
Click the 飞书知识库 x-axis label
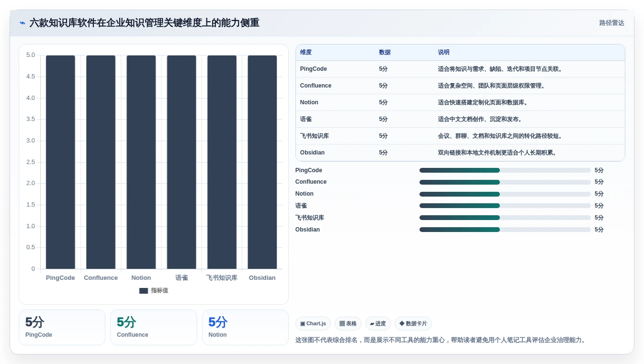point(222,278)
